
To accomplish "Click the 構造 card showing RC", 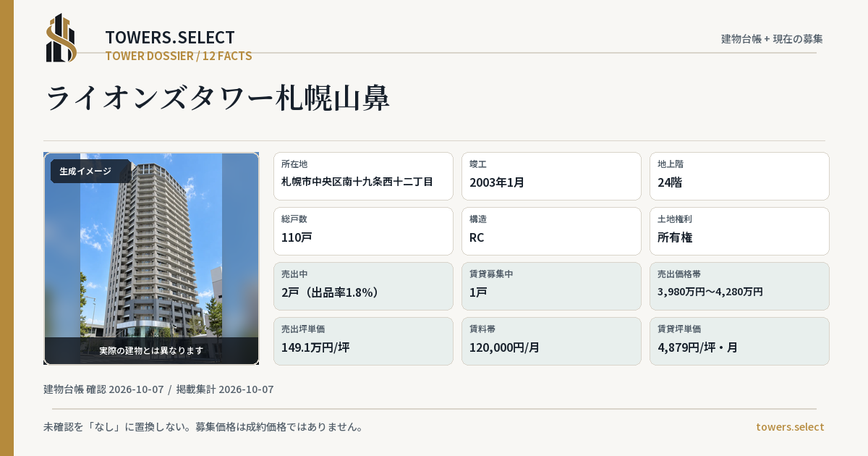I will (x=551, y=231).
